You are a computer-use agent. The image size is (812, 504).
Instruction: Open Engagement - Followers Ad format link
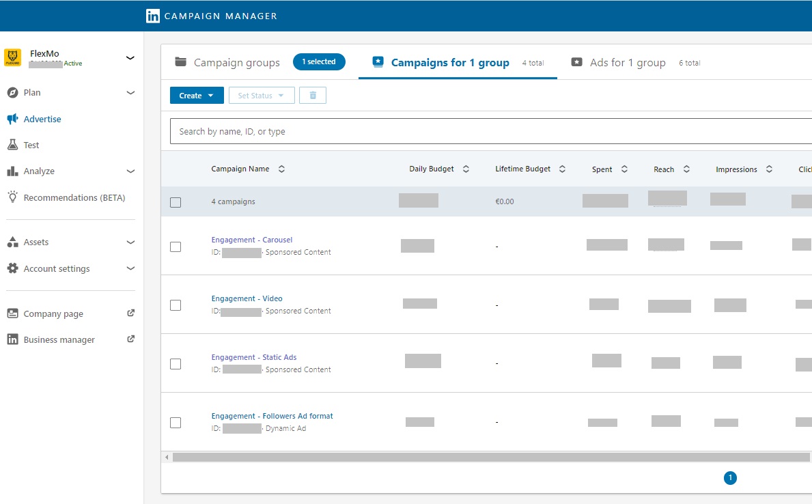point(272,416)
